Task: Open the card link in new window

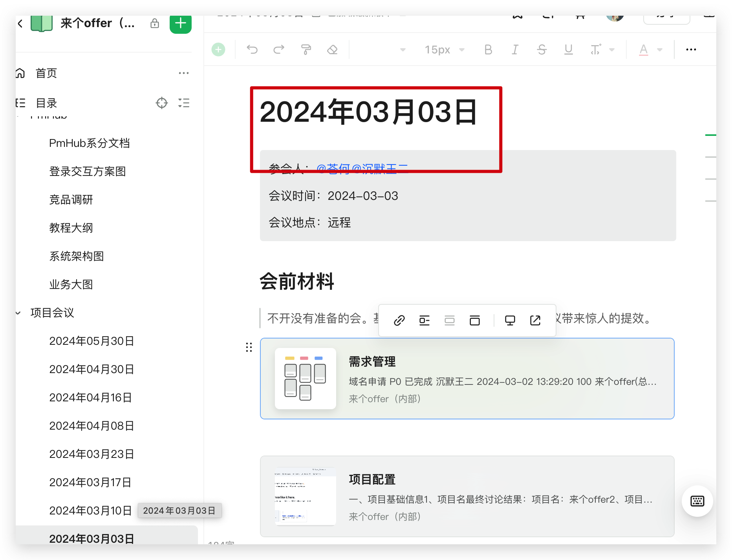Action: coord(535,320)
